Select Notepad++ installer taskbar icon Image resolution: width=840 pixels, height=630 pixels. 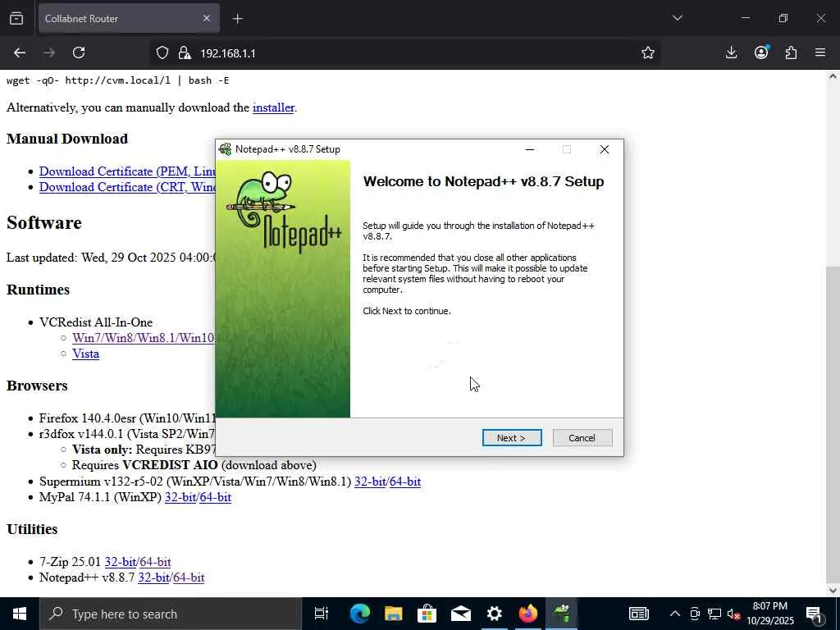(x=561, y=614)
